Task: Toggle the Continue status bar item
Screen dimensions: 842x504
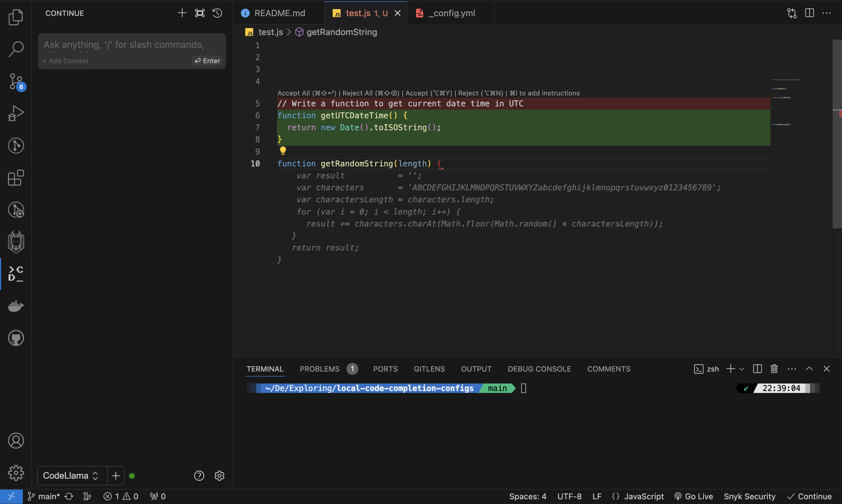Action: coord(809,496)
